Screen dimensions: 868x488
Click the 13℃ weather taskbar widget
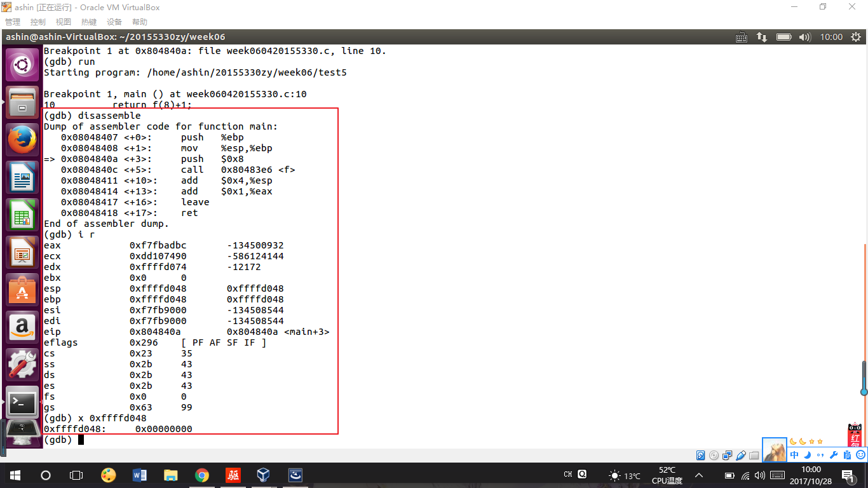pos(624,475)
